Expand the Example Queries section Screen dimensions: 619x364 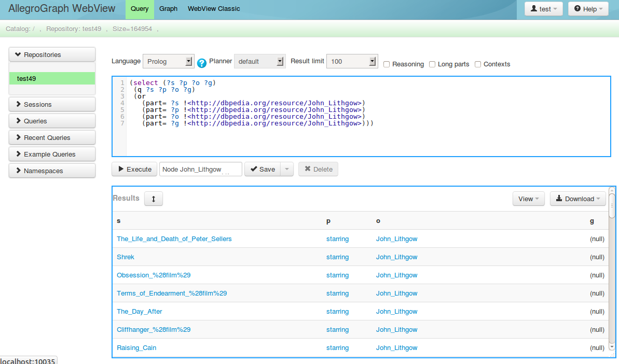(52, 154)
